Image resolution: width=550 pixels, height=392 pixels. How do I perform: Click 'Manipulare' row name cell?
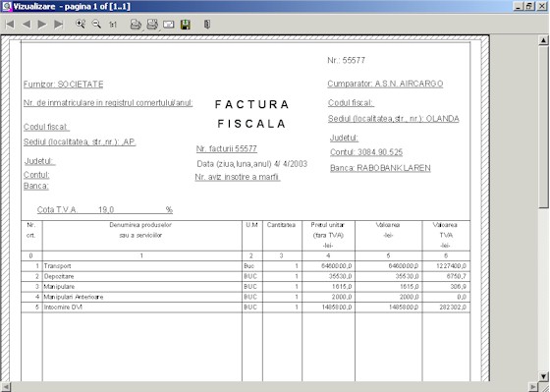click(141, 286)
